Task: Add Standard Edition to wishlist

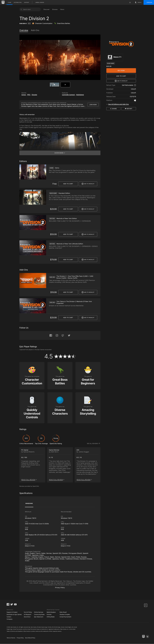Action: [x=88, y=209]
